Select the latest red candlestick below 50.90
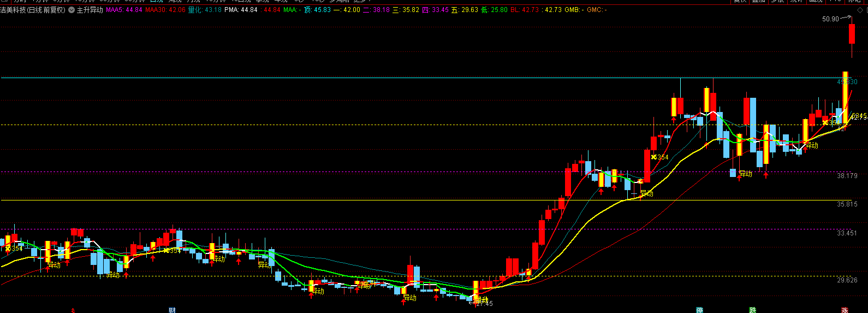Image resolution: width=868 pixels, height=313 pixels. (852, 34)
